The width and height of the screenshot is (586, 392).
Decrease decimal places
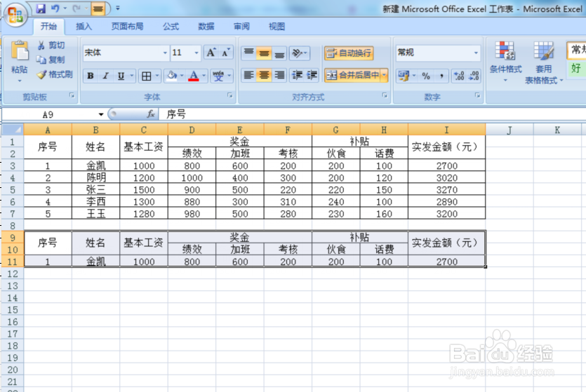pos(474,76)
